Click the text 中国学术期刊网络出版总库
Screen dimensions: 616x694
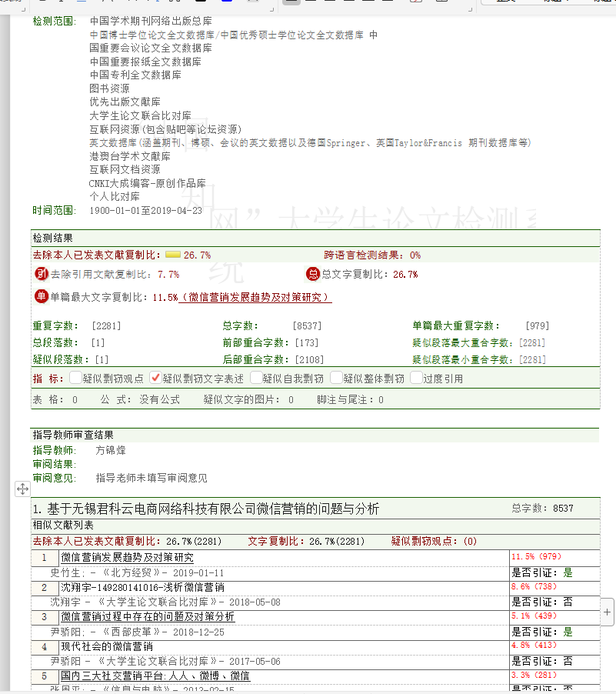click(x=151, y=21)
